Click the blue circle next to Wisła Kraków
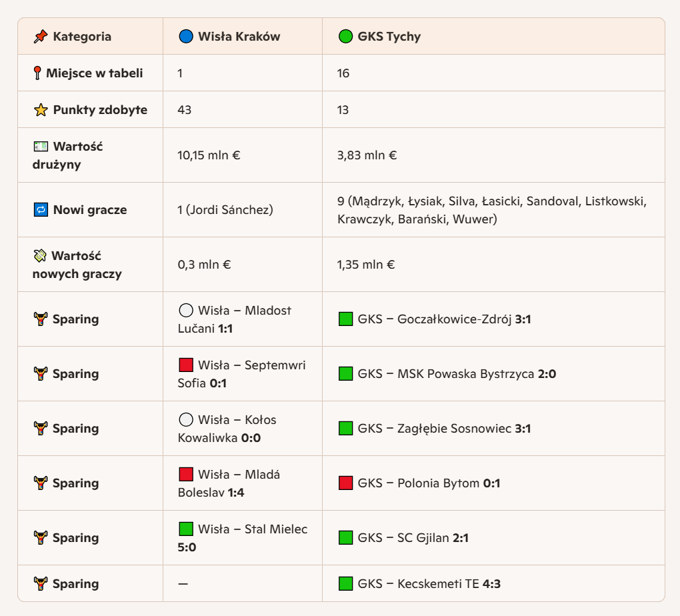 (x=186, y=37)
